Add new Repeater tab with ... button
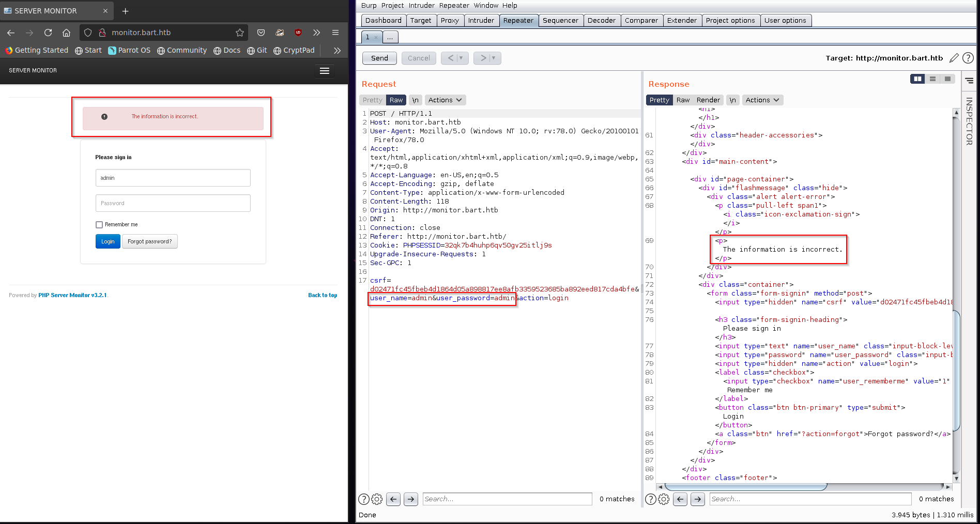The width and height of the screenshot is (980, 524). click(390, 37)
